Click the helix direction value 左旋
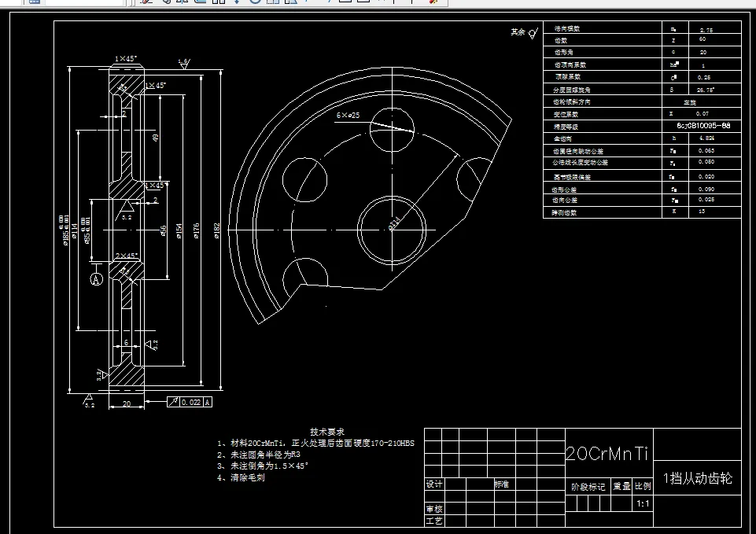Image resolution: width=756 pixels, height=534 pixels. 690,102
